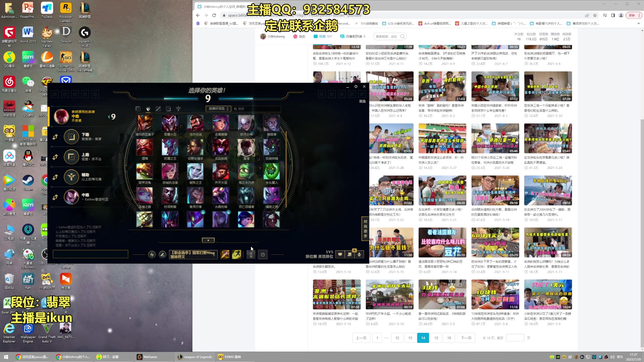Toggle bookmark star in Chrome address bar
Image resolution: width=644 pixels, height=362 pixels.
click(595, 15)
